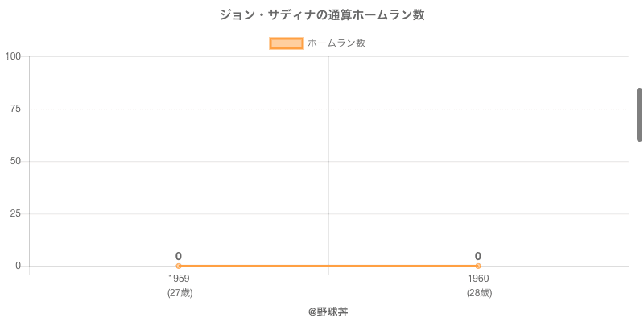Select the 1959 x-axis label
The width and height of the screenshot is (644, 322).
pos(179,279)
